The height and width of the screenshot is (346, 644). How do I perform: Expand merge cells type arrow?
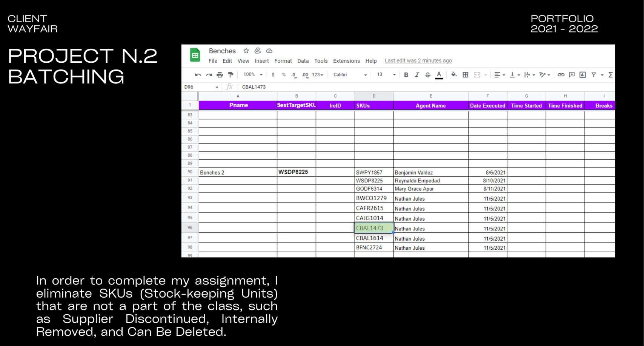tap(486, 75)
